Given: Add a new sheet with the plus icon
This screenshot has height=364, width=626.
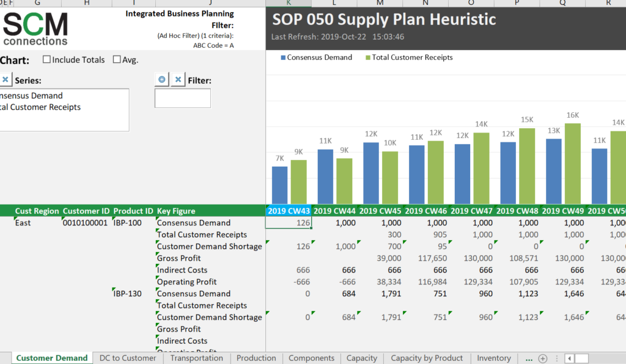Looking at the screenshot, I should tap(543, 359).
